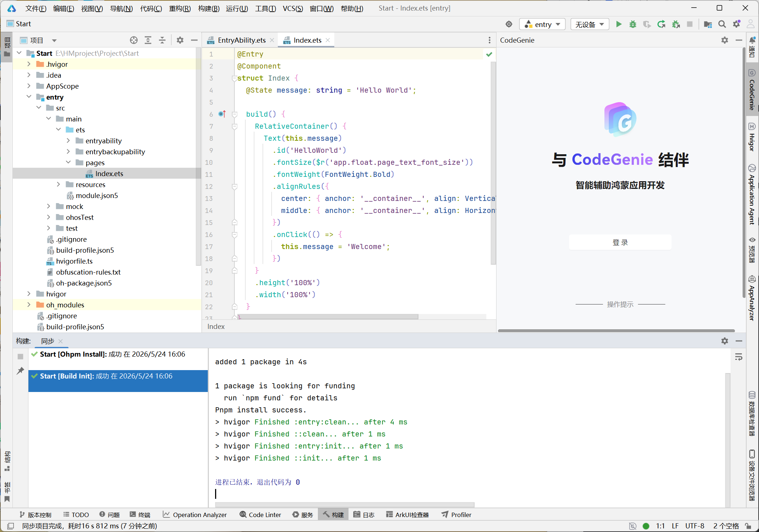This screenshot has height=532, width=759.
Task: Open the VCS(S) menu
Action: [x=293, y=8]
